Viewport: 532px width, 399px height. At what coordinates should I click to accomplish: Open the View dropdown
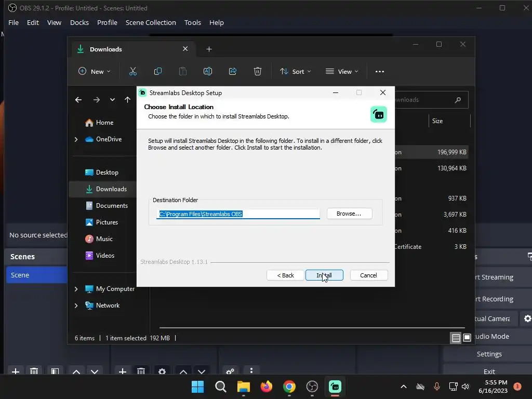tap(342, 72)
